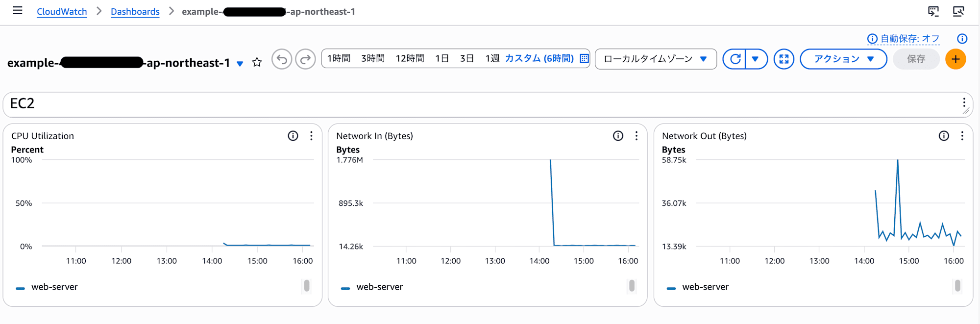Click the screen search icon in top-right corner
Viewport: 980px width, 324px height.
(958, 11)
